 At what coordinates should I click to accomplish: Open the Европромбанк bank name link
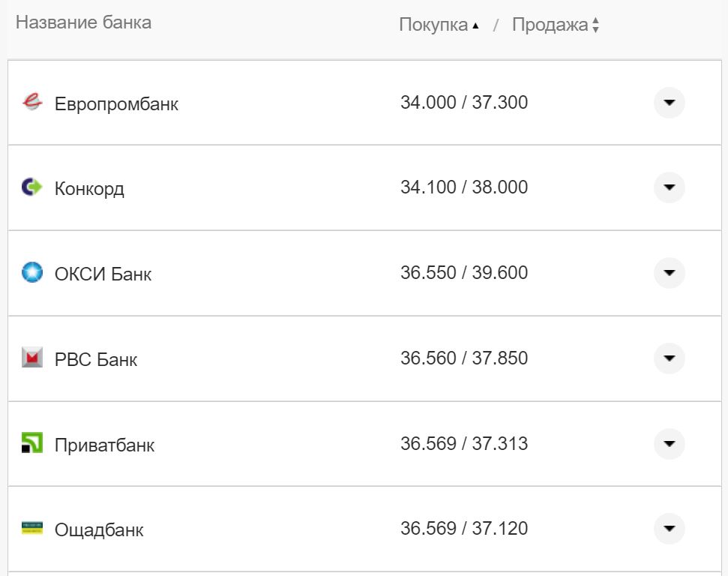coord(116,103)
